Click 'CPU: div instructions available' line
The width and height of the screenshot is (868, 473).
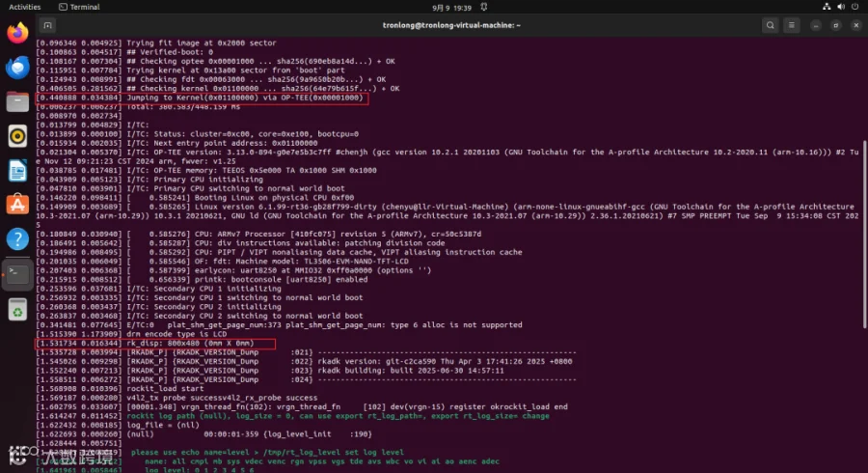241,243
